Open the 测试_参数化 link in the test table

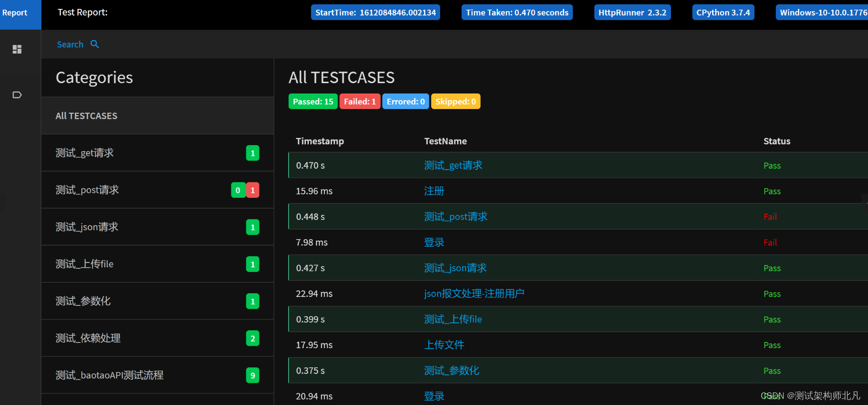coord(451,371)
